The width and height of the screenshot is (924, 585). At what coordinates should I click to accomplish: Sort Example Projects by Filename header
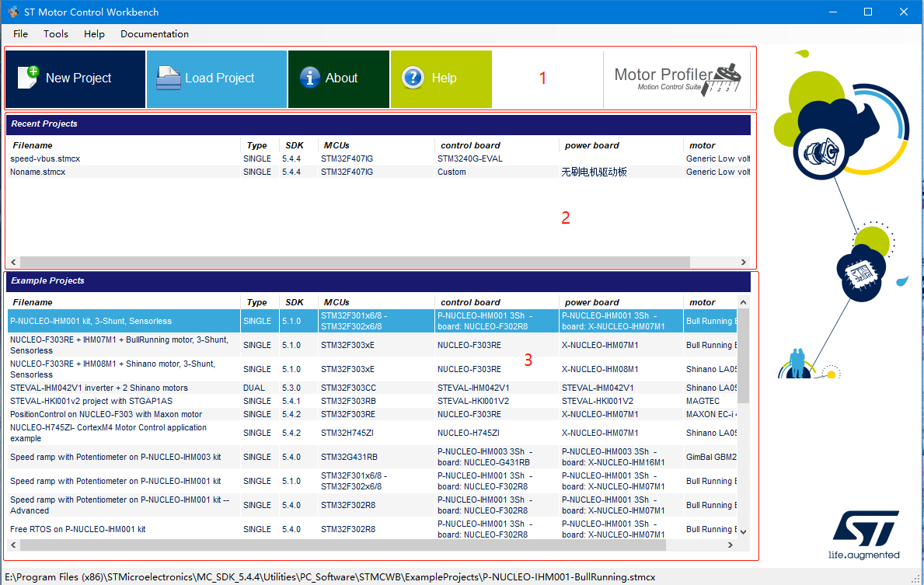[33, 302]
